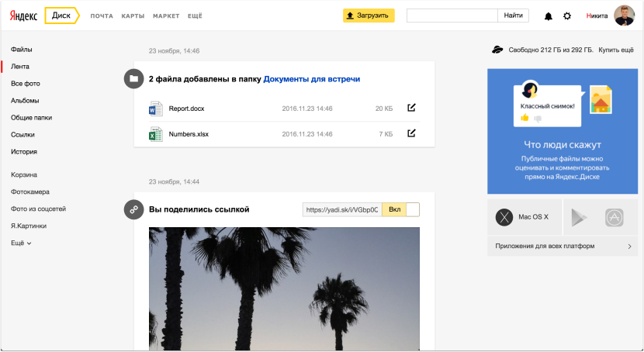Go to Корзина in the sidebar
The width and height of the screenshot is (644, 352).
click(24, 174)
